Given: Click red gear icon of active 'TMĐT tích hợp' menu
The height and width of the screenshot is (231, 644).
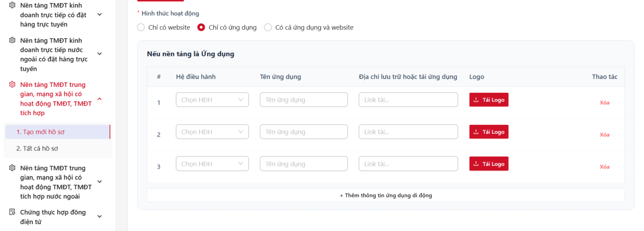Looking at the screenshot, I should (12, 85).
